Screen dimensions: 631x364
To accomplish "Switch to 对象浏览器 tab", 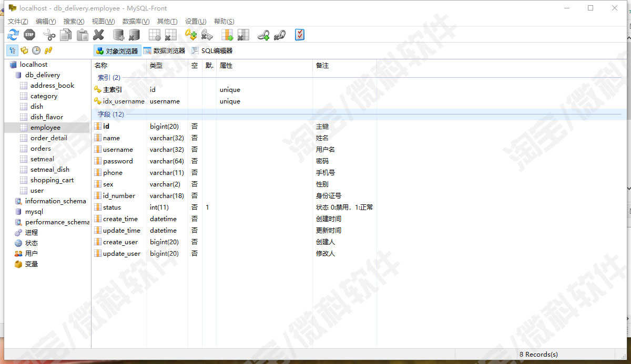I will [117, 51].
